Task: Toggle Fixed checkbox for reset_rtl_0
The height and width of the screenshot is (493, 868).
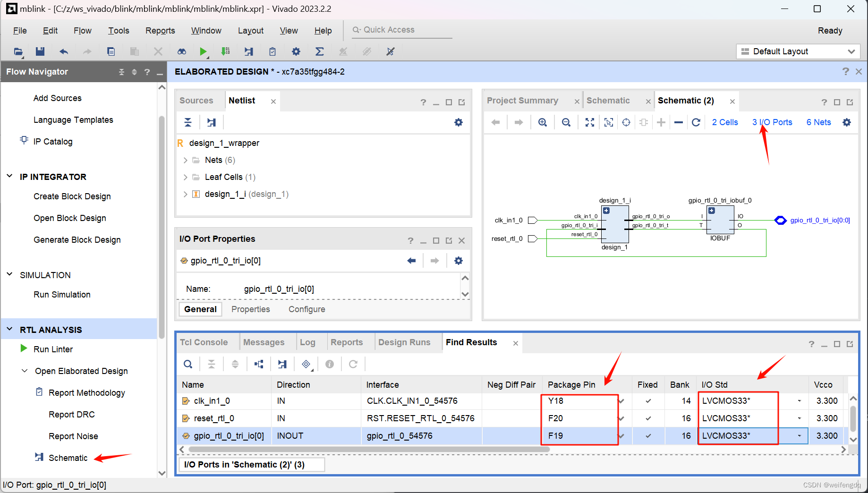Action: tap(648, 418)
